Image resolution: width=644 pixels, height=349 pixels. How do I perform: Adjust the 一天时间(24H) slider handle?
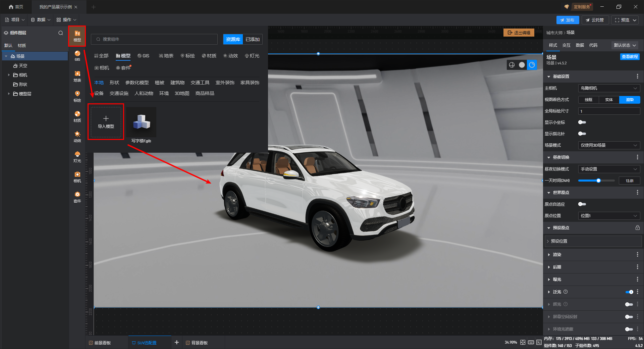598,181
